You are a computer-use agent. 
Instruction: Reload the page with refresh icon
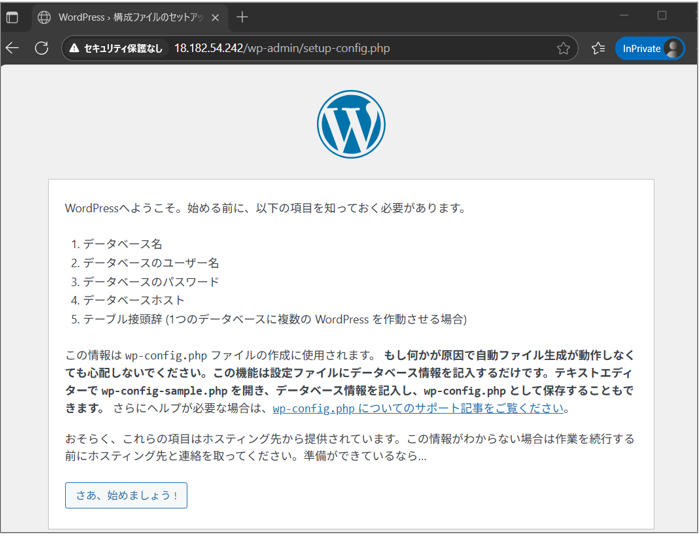[x=42, y=48]
